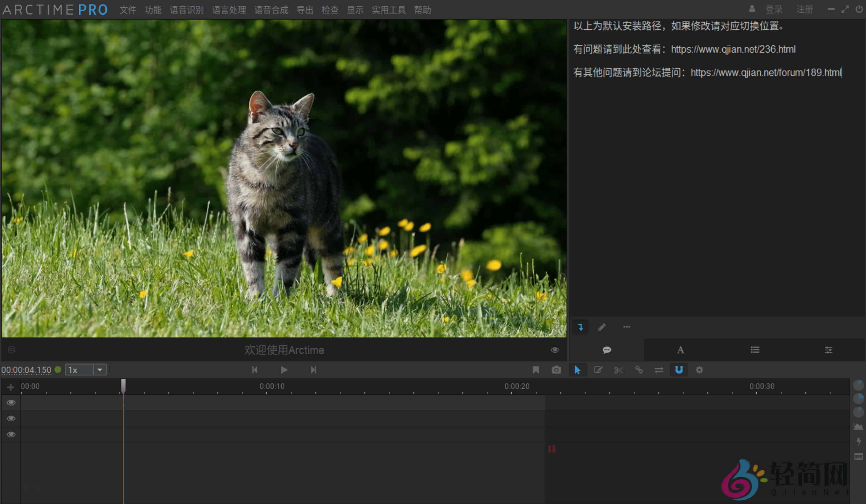
Task: Switch to the 'A' font style tab
Action: pyautogui.click(x=681, y=350)
